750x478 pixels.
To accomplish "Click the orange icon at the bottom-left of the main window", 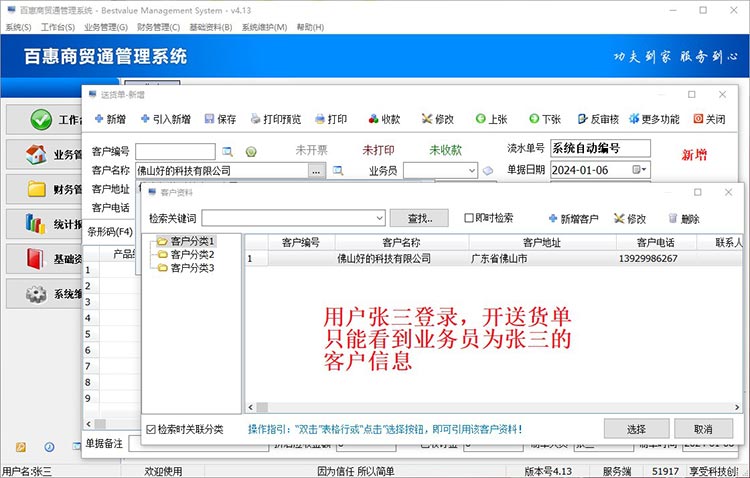I will pos(21,447).
